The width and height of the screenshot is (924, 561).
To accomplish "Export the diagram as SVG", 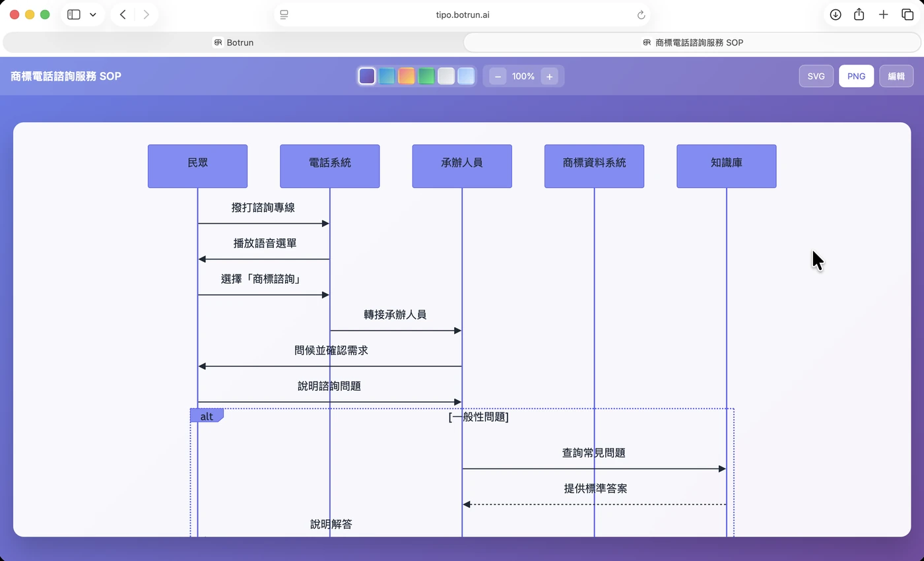I will [816, 76].
